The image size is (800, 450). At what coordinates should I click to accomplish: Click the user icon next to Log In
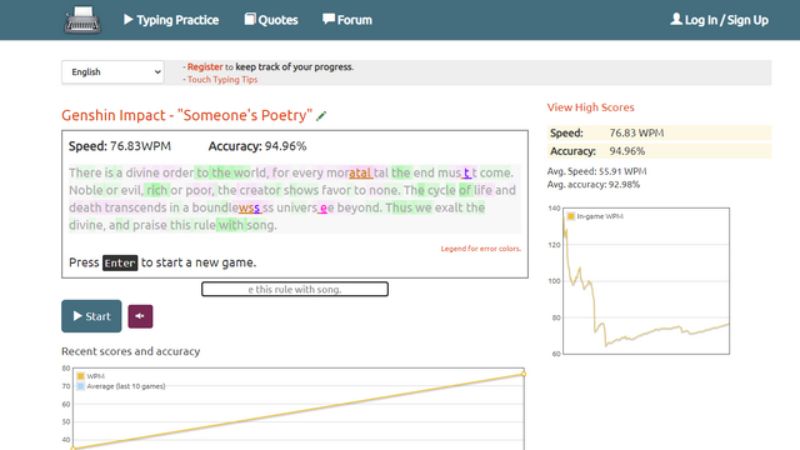[x=676, y=19]
